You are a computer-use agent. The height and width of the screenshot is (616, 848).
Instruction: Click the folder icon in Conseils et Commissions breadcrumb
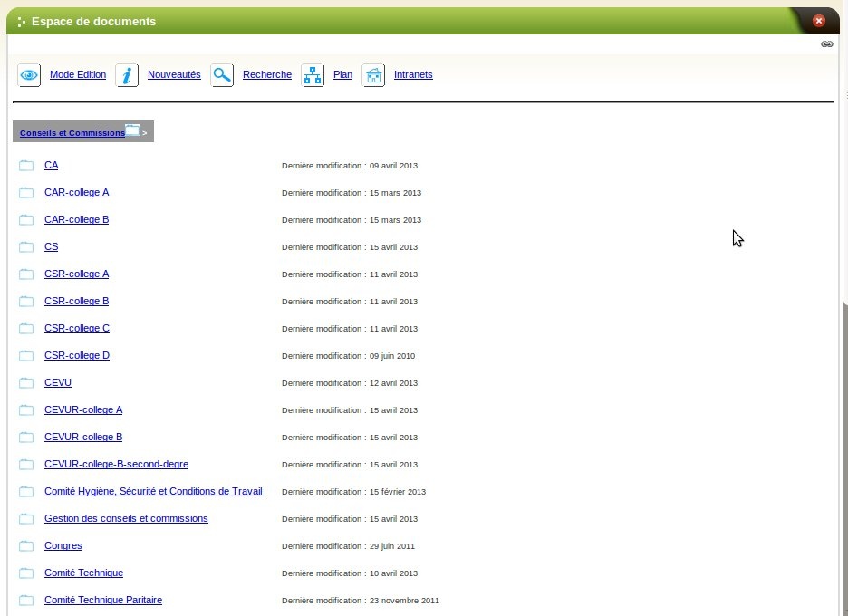coord(132,131)
